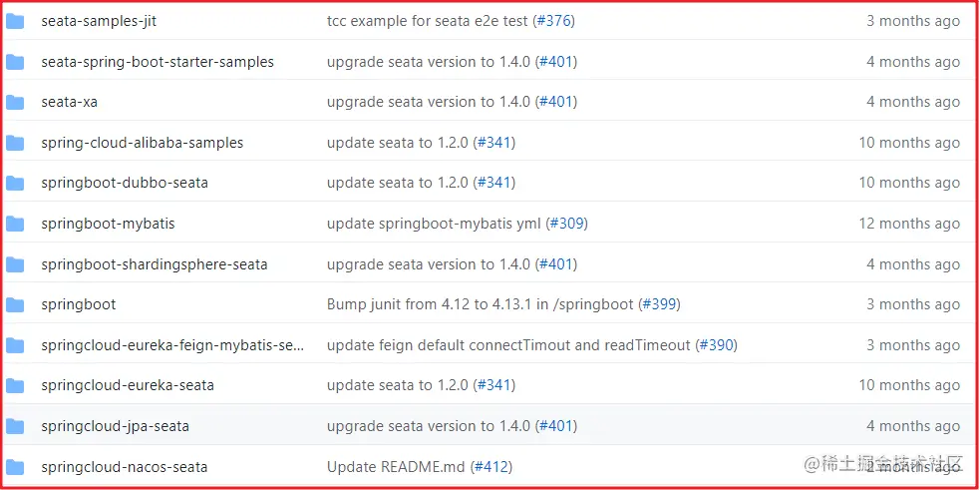Click '10 months ago' in springcloud-eureka-seata row

pos(909,385)
